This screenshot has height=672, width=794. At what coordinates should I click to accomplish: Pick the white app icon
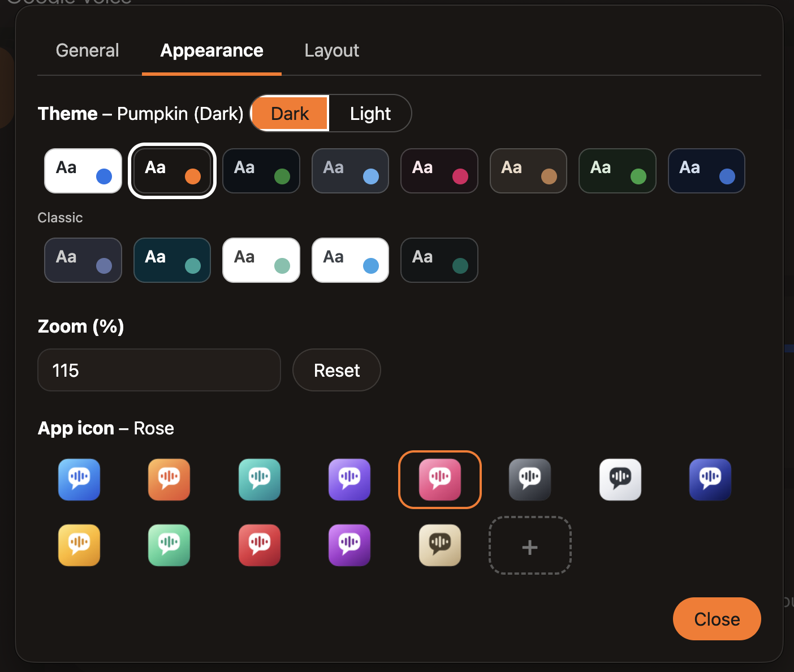pos(620,480)
